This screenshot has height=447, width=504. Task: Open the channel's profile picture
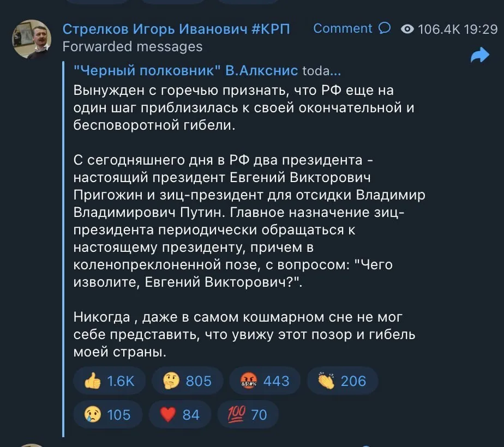[32, 39]
